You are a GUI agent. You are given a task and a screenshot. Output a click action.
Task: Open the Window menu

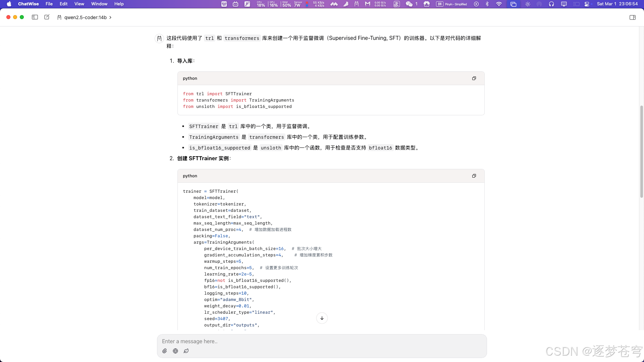point(99,4)
